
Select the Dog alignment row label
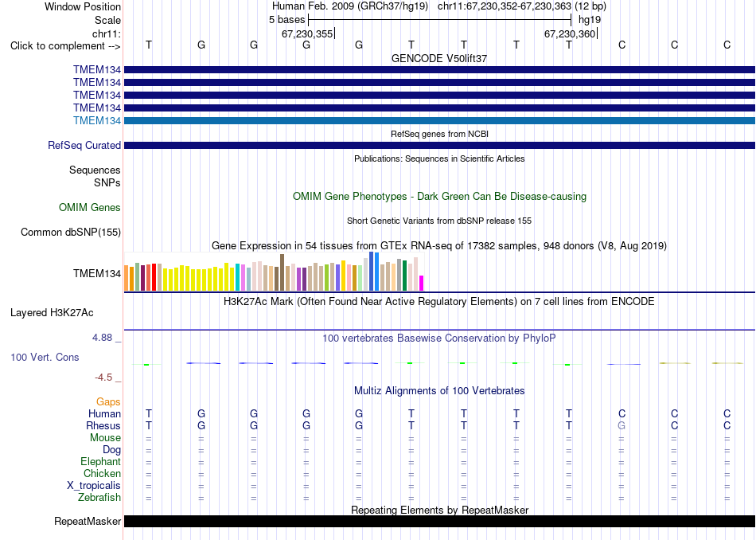[x=111, y=450]
